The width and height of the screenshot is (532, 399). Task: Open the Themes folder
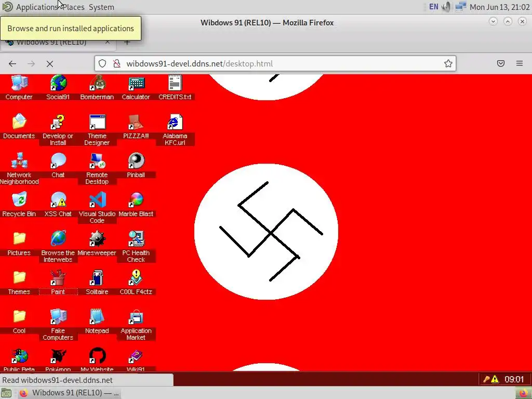(x=19, y=283)
